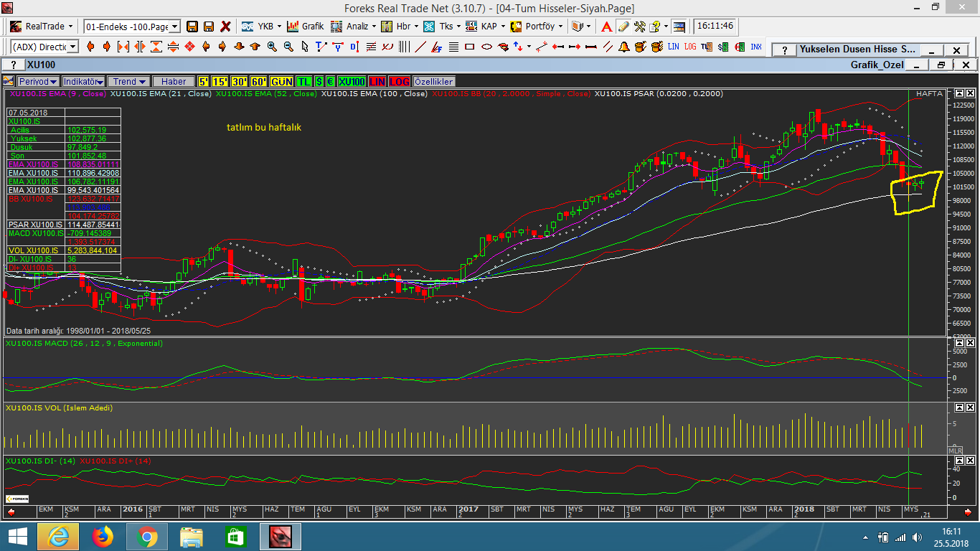Click the ? button beside XU100 title

click(x=13, y=65)
